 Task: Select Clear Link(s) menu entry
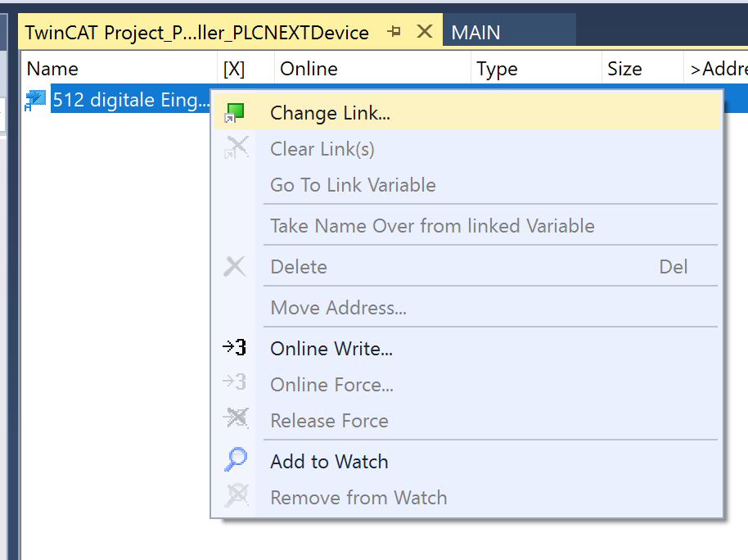466,149
